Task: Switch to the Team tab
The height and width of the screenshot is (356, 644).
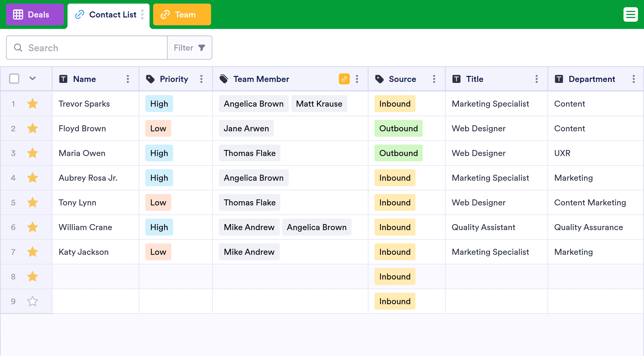Action: tap(182, 14)
